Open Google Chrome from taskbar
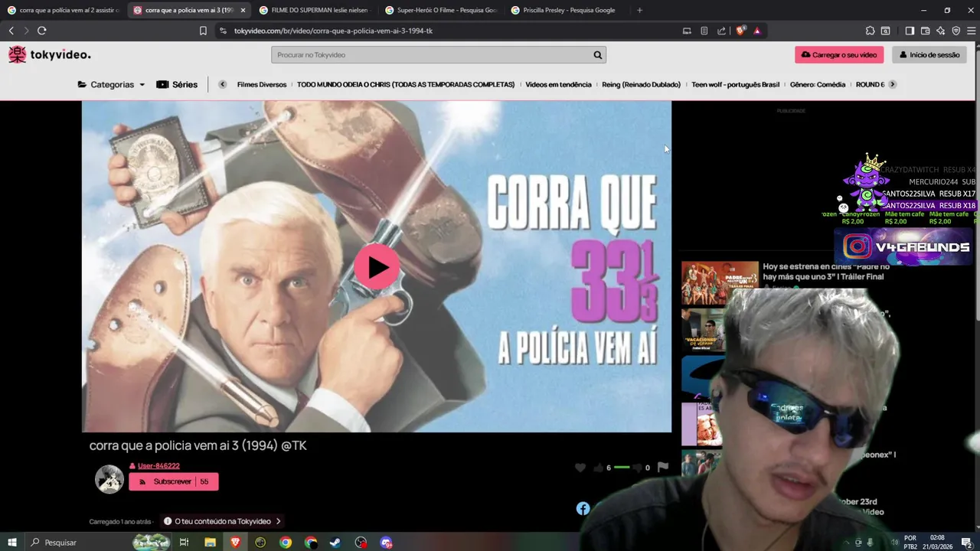 point(286,543)
